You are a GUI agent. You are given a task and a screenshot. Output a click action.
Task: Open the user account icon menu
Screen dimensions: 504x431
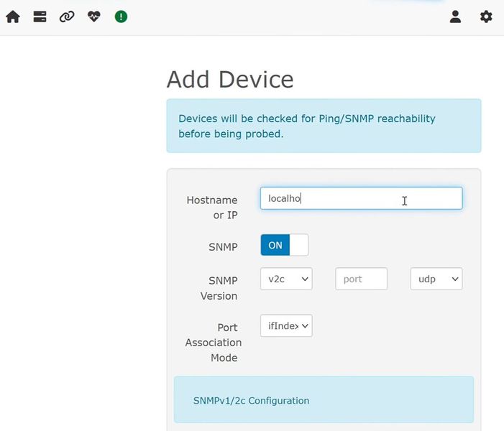coord(455,17)
